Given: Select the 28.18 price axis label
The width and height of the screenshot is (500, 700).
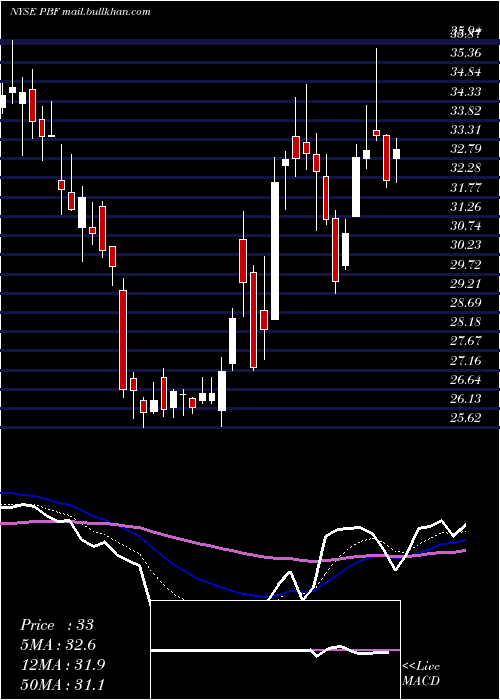Looking at the screenshot, I should click(x=466, y=322).
